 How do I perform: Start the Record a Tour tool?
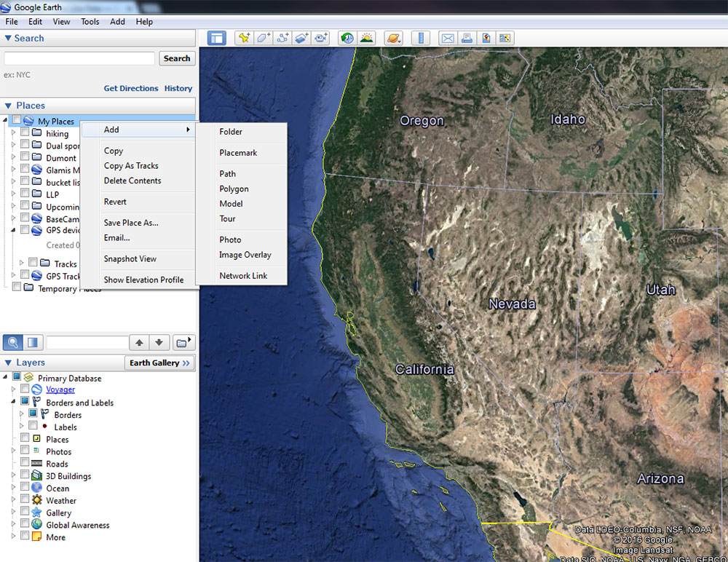click(x=320, y=38)
